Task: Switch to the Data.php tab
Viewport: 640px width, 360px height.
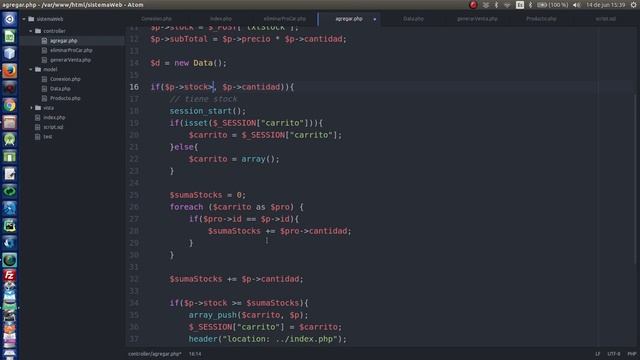Action: tap(413, 19)
